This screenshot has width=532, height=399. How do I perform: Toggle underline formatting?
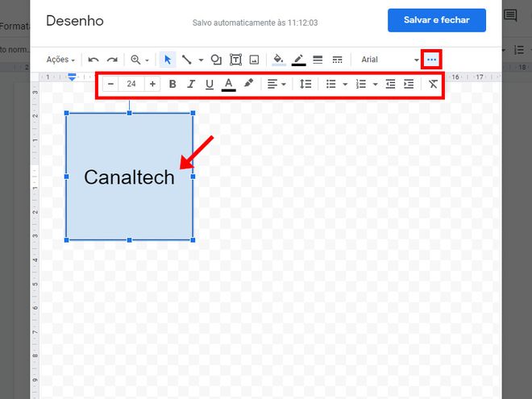tap(210, 84)
